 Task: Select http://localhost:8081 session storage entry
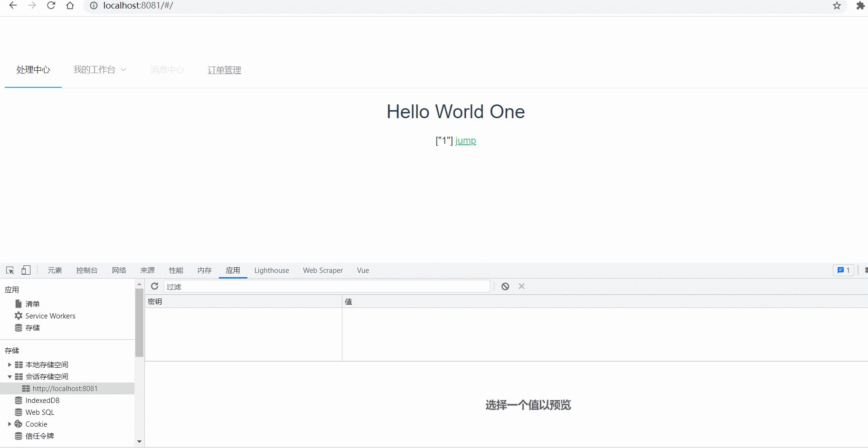click(x=67, y=388)
